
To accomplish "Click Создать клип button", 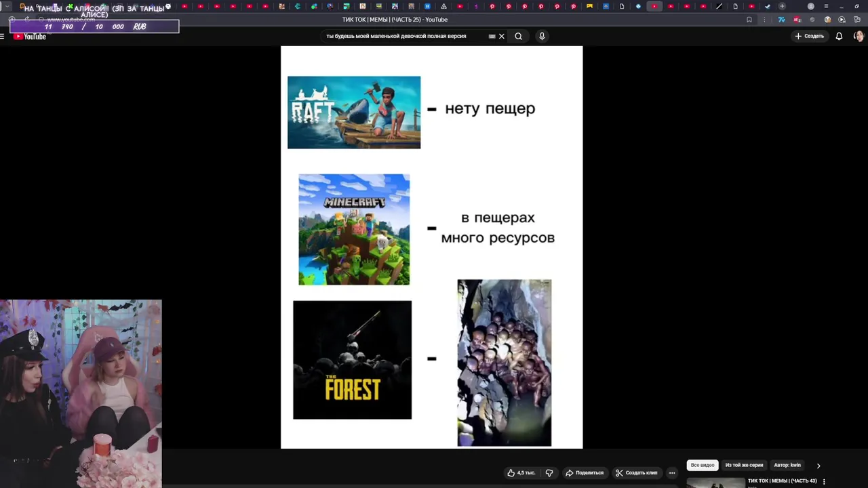I will coord(637,472).
